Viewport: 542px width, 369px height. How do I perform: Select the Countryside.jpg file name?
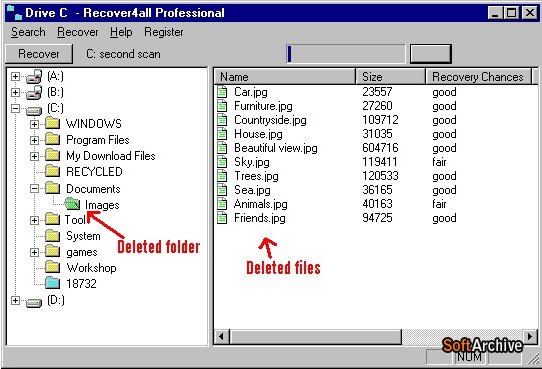coord(270,120)
